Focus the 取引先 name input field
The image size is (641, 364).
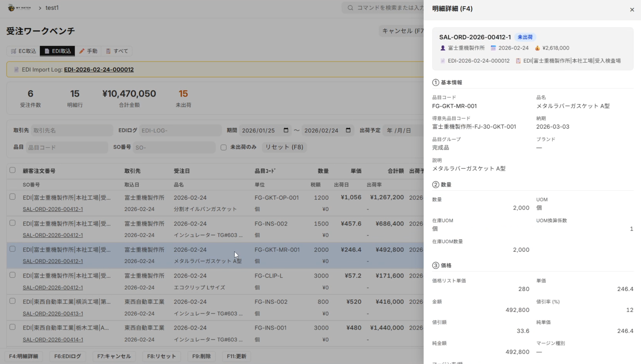tap(72, 130)
